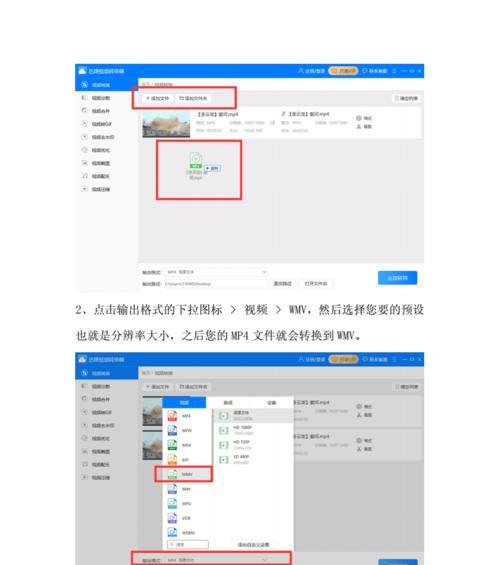Viewport: 500px width, 565px height.
Task: Select the HD 1080P preset
Action: click(x=254, y=430)
